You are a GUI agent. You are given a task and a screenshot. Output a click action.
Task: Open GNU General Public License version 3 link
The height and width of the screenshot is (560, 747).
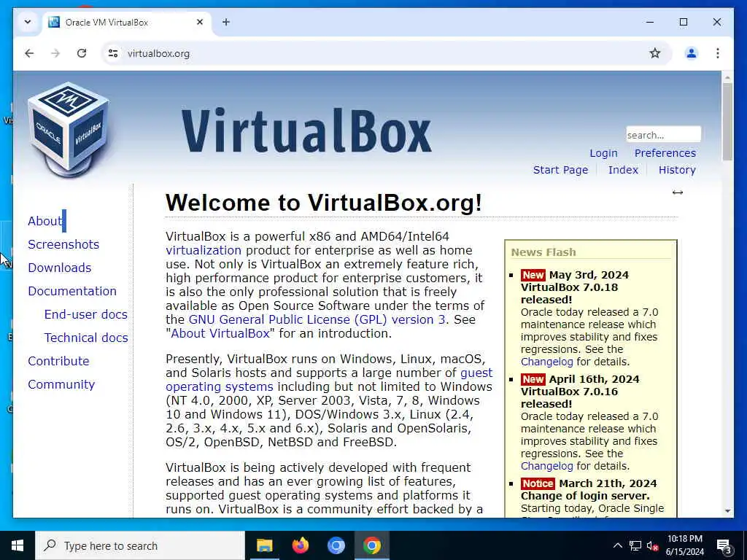317,319
